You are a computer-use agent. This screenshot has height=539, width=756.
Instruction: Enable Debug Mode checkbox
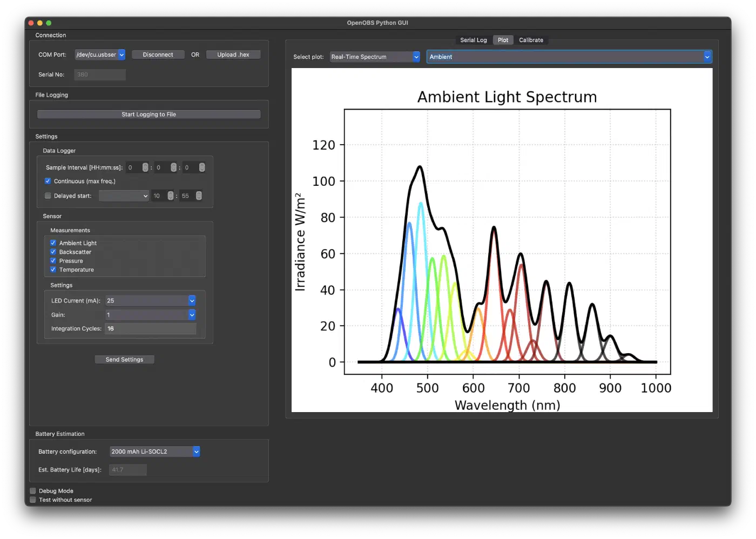33,491
